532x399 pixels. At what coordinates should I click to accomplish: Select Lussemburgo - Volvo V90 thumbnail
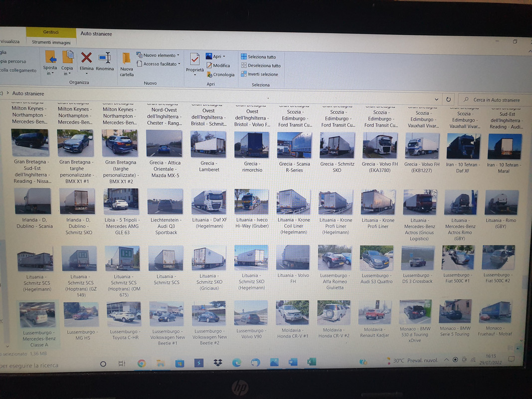coord(251,313)
